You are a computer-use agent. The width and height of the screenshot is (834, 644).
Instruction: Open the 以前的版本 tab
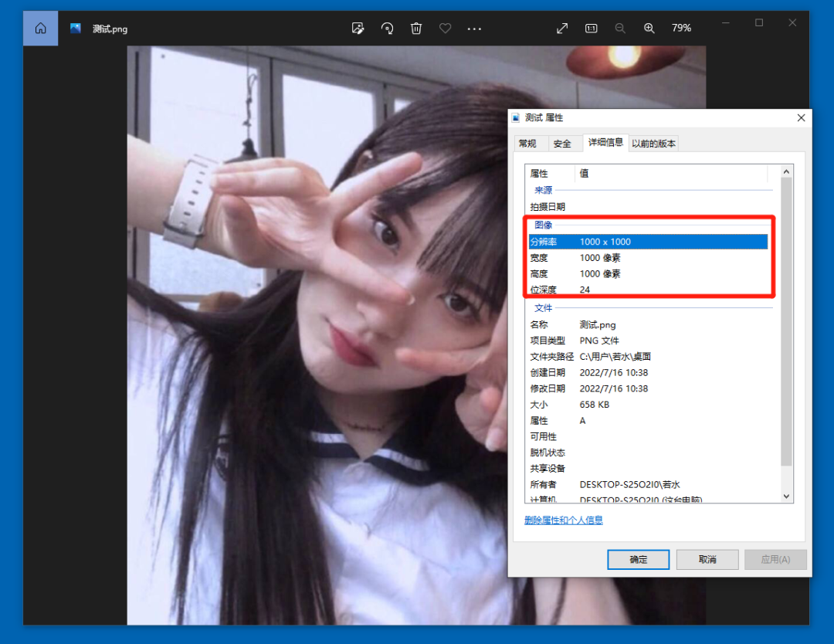tap(654, 144)
